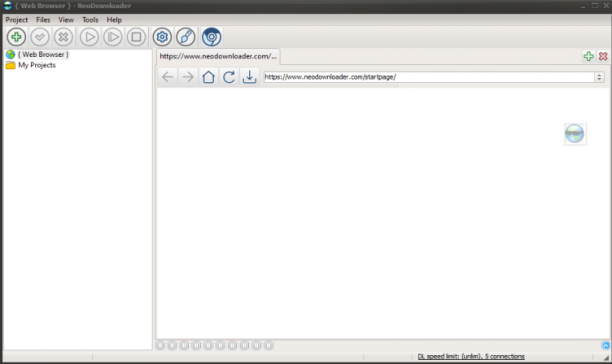
Task: Click the DL speed limit status link
Action: coord(471,356)
